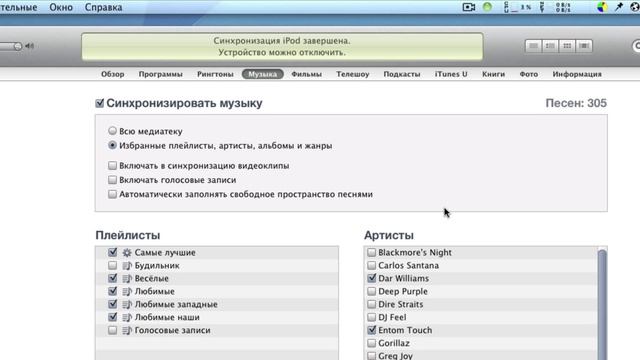The image size is (640, 360).
Task: Click the playlist icon next to Будильник
Action: pyautogui.click(x=127, y=266)
